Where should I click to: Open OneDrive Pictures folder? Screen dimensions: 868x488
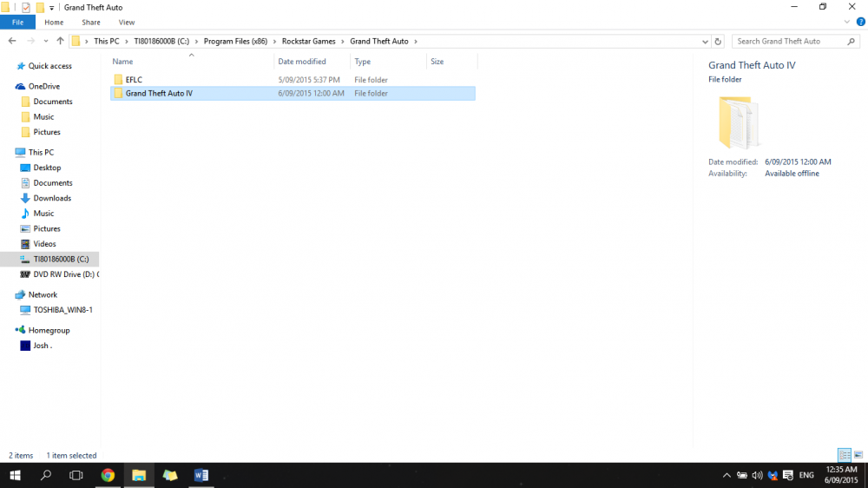[47, 132]
